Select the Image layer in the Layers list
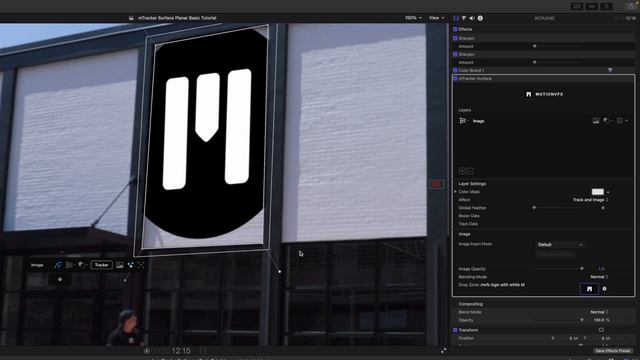 [x=478, y=121]
